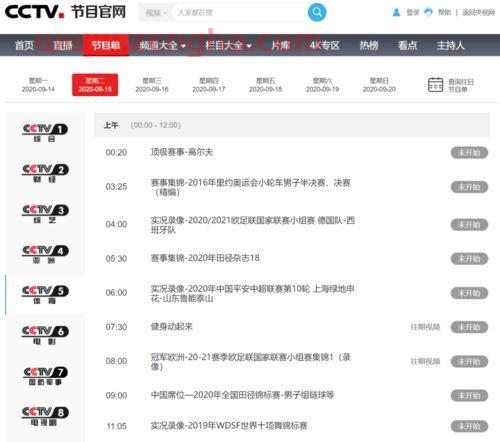
Task: Click 未开始 button for 顶级赛事-高尔夫
Action: click(x=469, y=153)
